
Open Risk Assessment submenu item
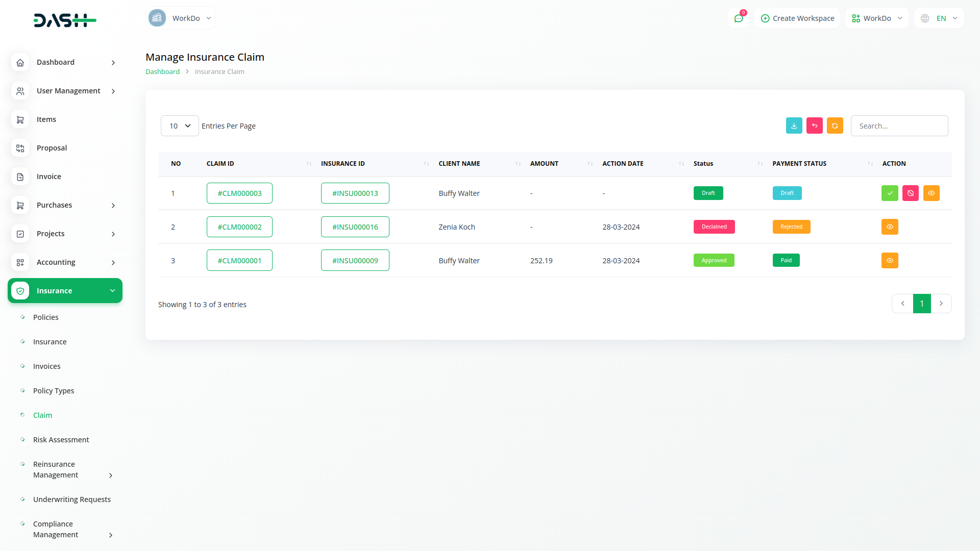pyautogui.click(x=61, y=440)
